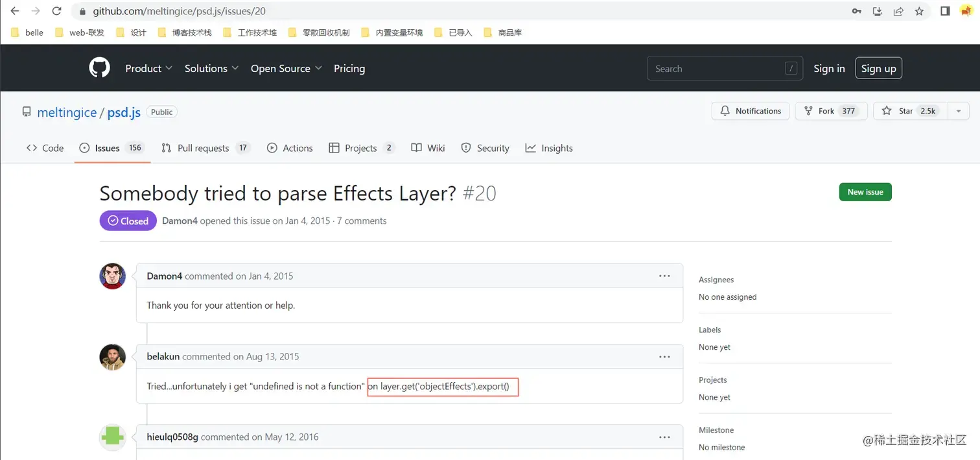Open the Actions tab
The height and width of the screenshot is (460, 980).
(290, 148)
